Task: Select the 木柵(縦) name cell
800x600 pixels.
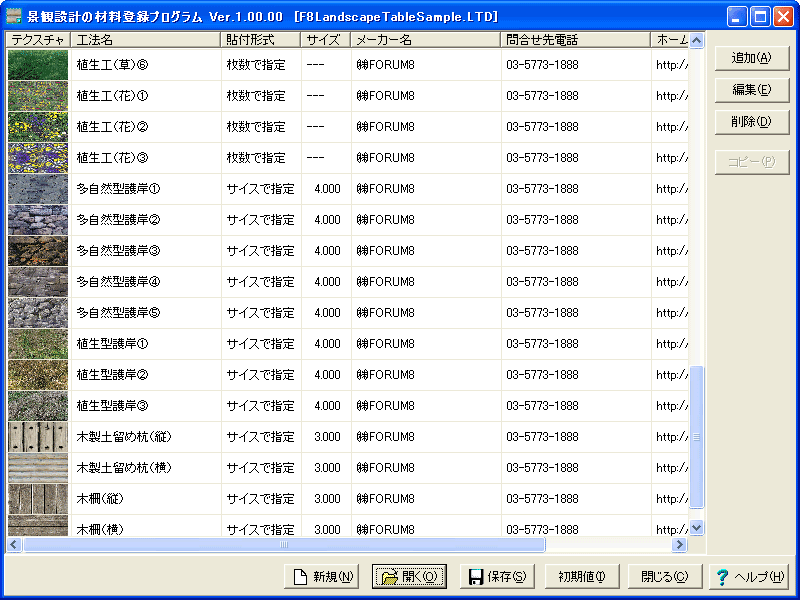Action: [x=146, y=499]
